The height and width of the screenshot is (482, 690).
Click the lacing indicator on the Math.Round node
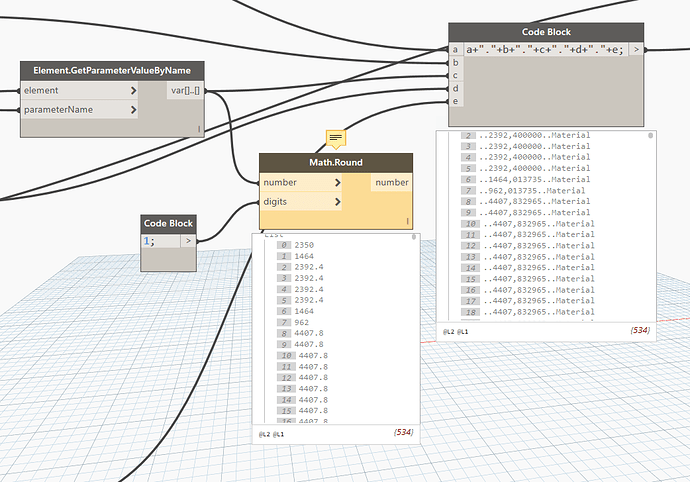pos(408,222)
